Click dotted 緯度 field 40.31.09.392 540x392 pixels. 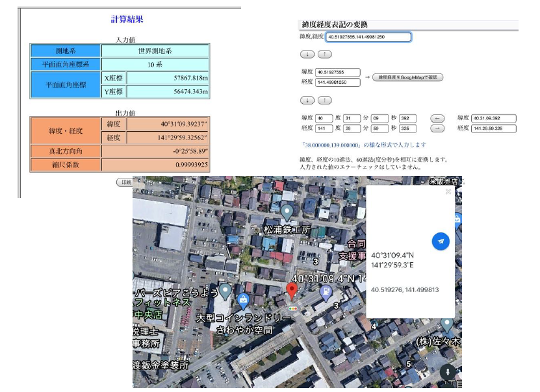493,118
